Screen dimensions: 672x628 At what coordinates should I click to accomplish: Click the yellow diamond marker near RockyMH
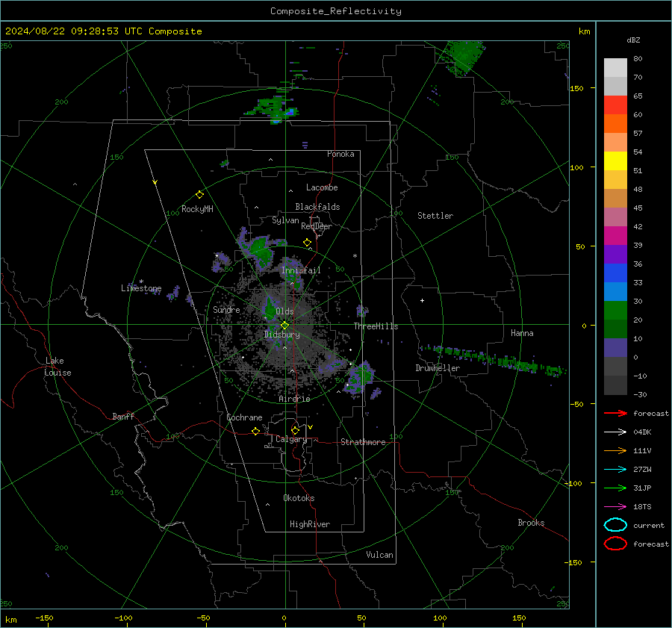pyautogui.click(x=199, y=195)
